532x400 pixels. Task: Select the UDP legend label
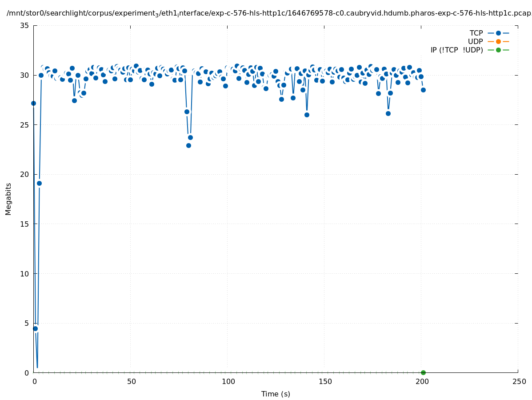click(475, 41)
